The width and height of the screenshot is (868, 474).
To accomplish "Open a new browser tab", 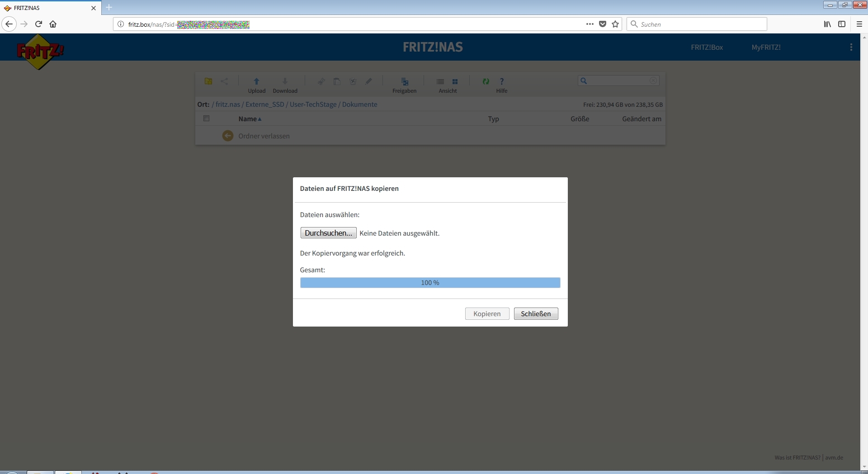I will point(109,7).
